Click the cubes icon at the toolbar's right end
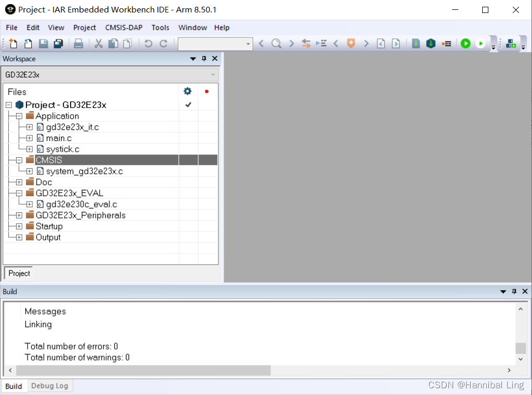 (511, 44)
